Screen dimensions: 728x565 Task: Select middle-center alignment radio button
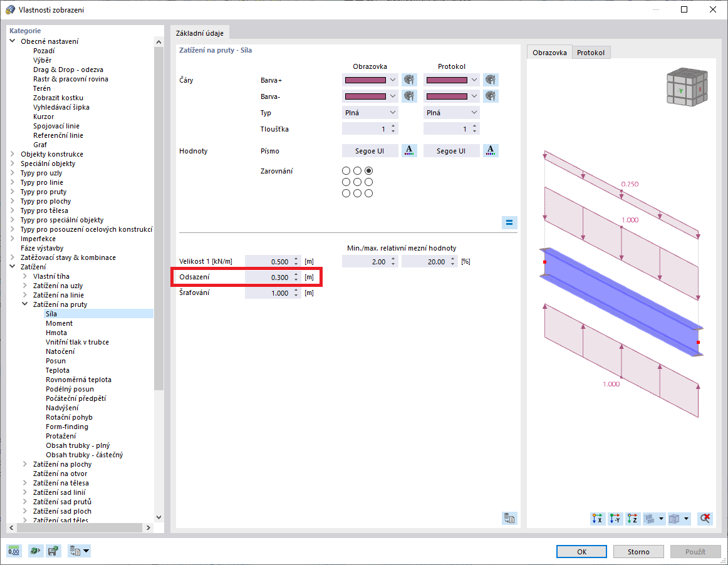(357, 182)
